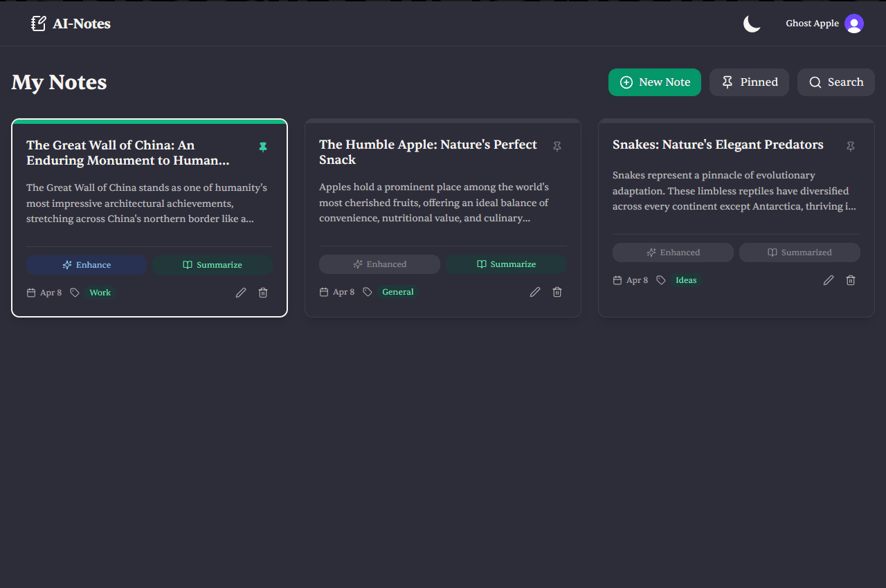This screenshot has height=588, width=886.
Task: Delete the Humble Apple note via trash icon
Action: click(557, 292)
